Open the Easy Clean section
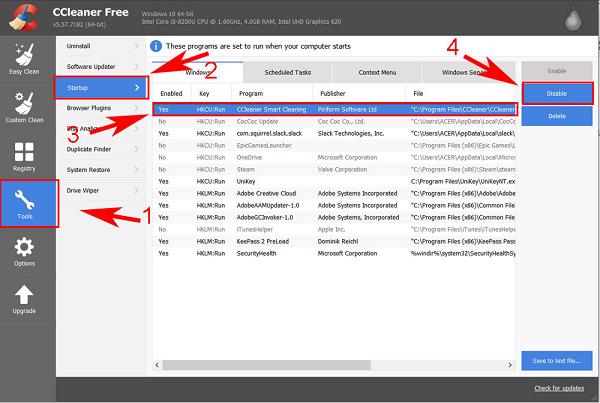The image size is (600, 403). (x=23, y=59)
